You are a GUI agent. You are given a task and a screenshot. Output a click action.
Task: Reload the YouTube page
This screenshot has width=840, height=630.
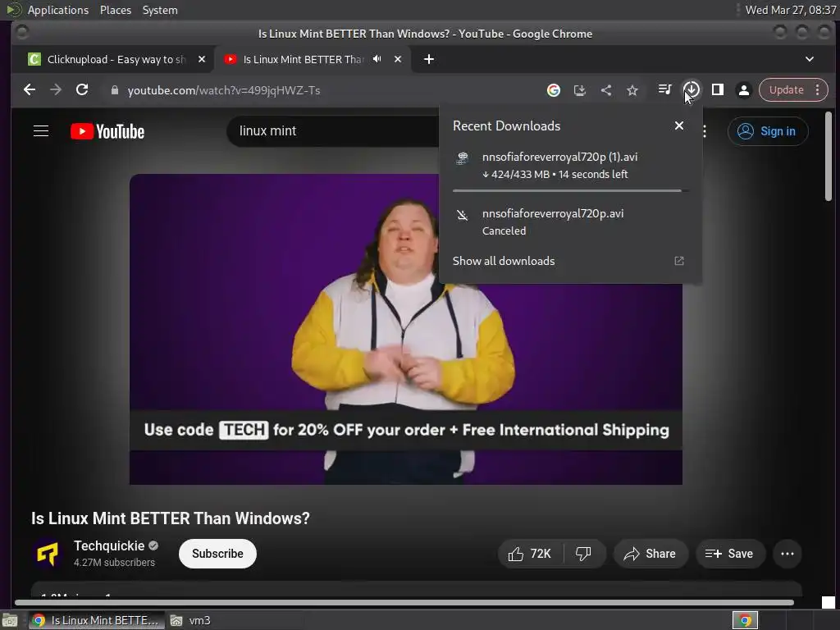point(82,90)
